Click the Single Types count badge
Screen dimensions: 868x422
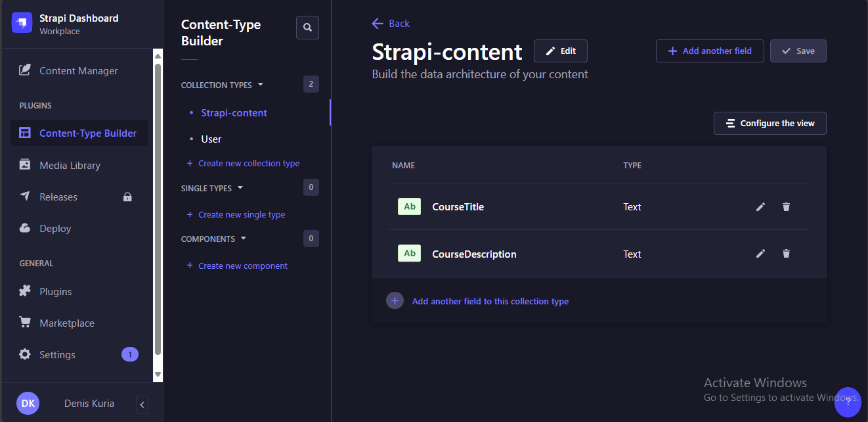click(x=311, y=187)
